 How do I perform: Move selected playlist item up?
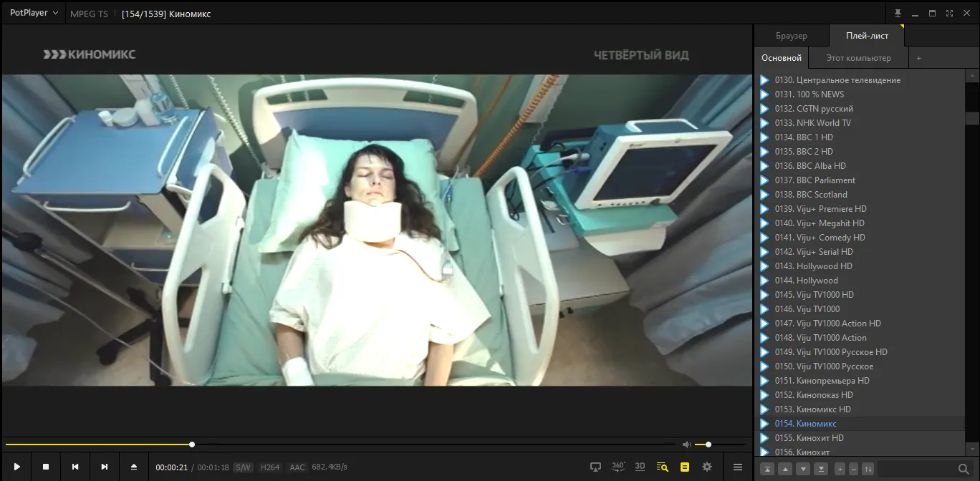(785, 469)
